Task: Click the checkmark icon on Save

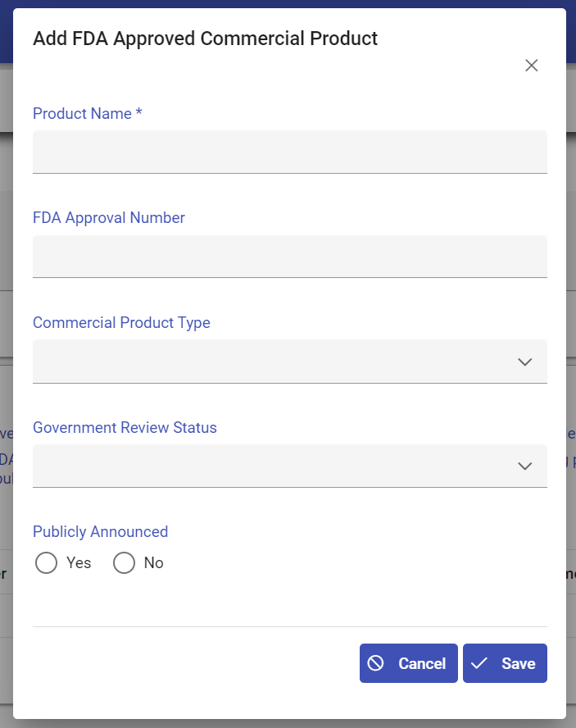Action: point(479,663)
